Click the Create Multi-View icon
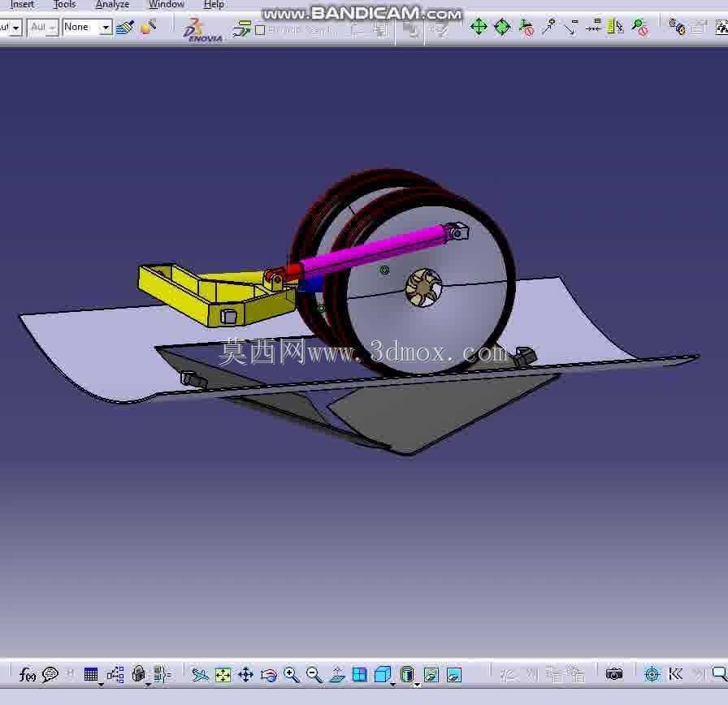 coord(360,674)
